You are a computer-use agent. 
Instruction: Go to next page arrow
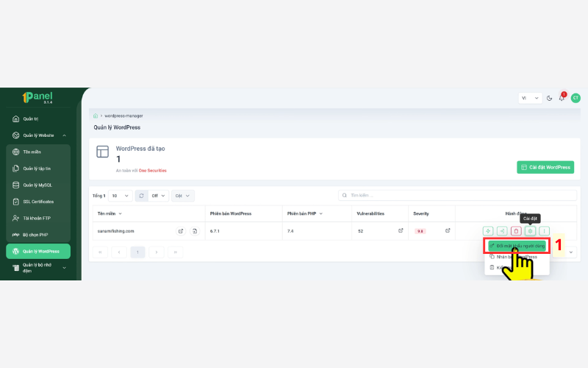157,252
